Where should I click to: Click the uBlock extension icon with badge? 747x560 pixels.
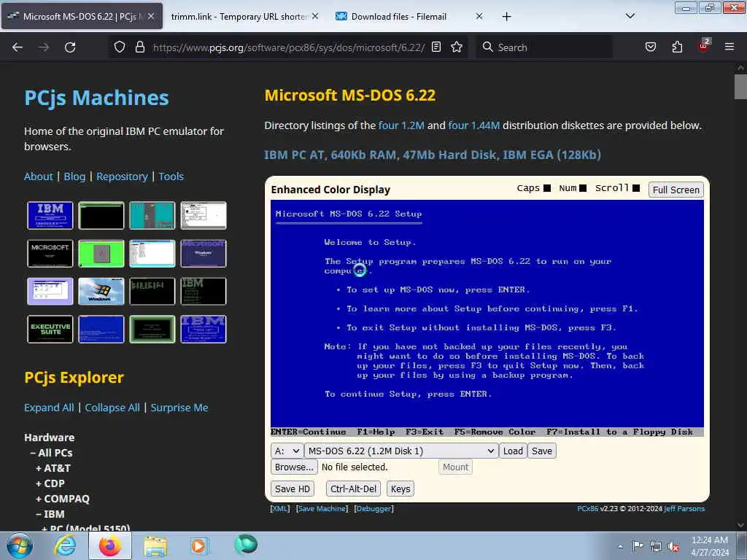pos(704,46)
